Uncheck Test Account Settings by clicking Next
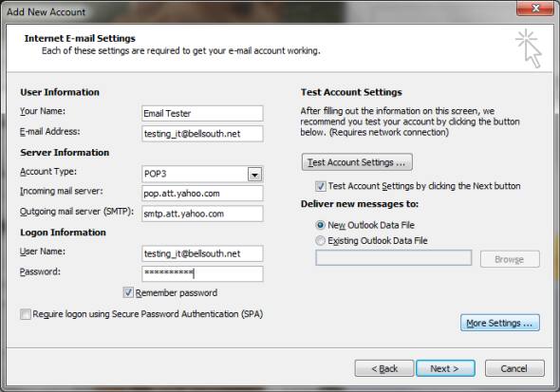Screen dimensions: 560x392 (321, 186)
